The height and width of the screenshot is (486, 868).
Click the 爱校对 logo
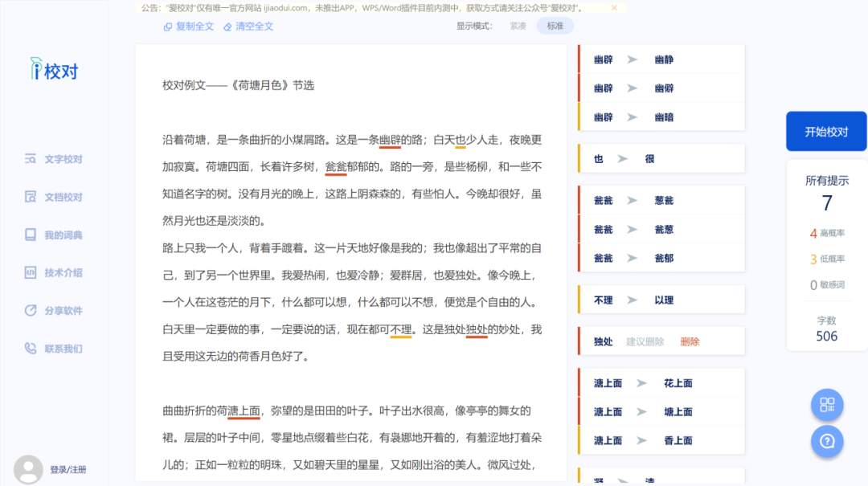pyautogui.click(x=55, y=69)
